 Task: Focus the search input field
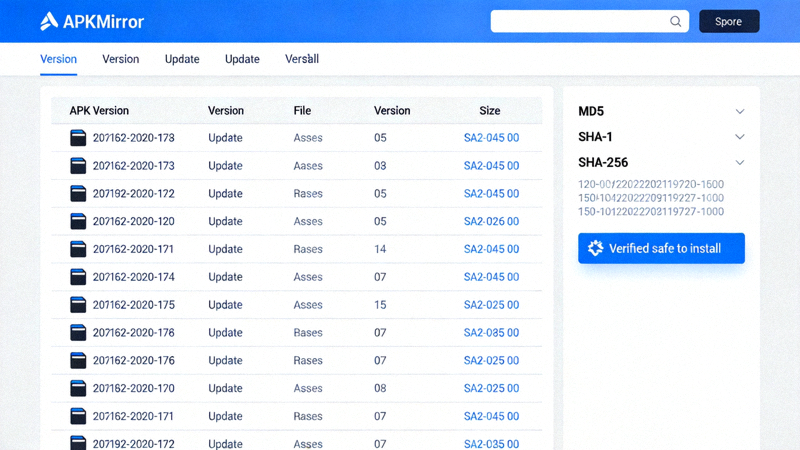[580, 21]
